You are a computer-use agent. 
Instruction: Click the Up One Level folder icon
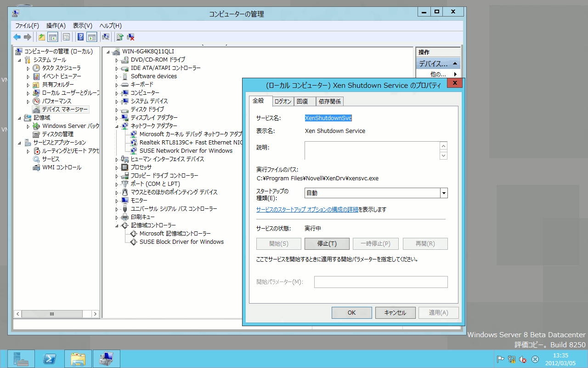pos(42,37)
